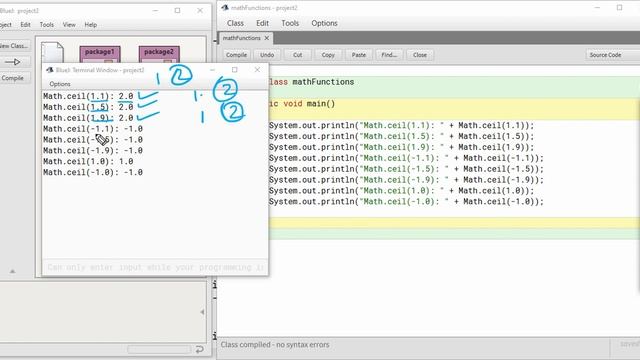Click the terminal output line 'Math.ceil(-1.9): -1.0'
The width and height of the screenshot is (640, 360).
pos(93,151)
